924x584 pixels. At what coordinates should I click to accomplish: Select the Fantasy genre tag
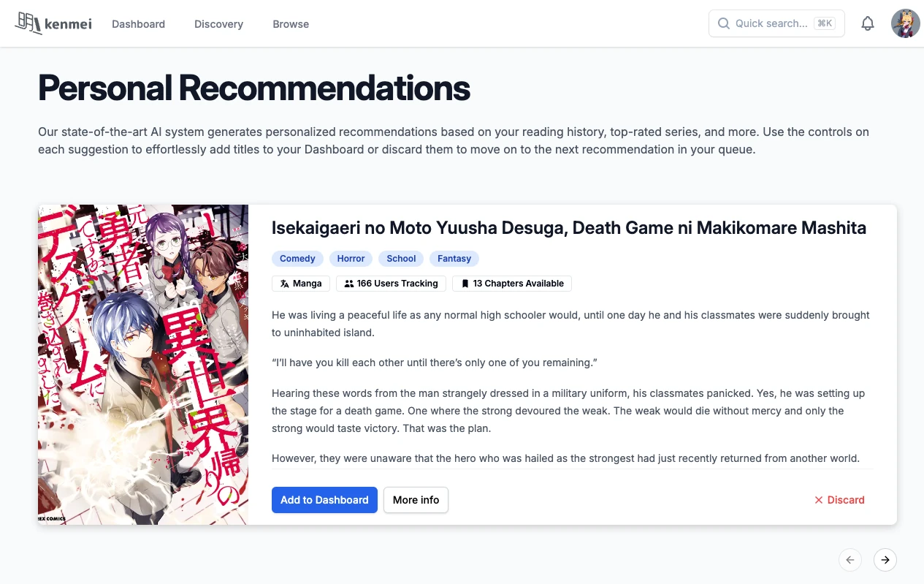click(454, 259)
